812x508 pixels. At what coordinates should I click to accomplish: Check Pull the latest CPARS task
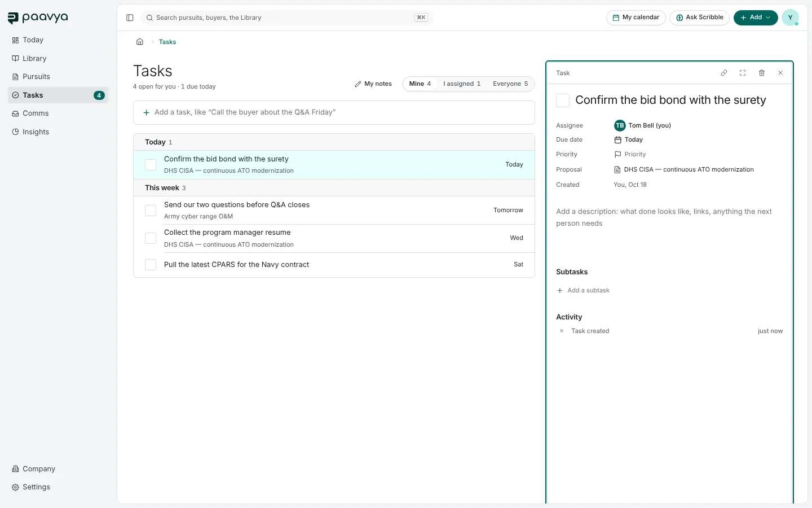[151, 265]
